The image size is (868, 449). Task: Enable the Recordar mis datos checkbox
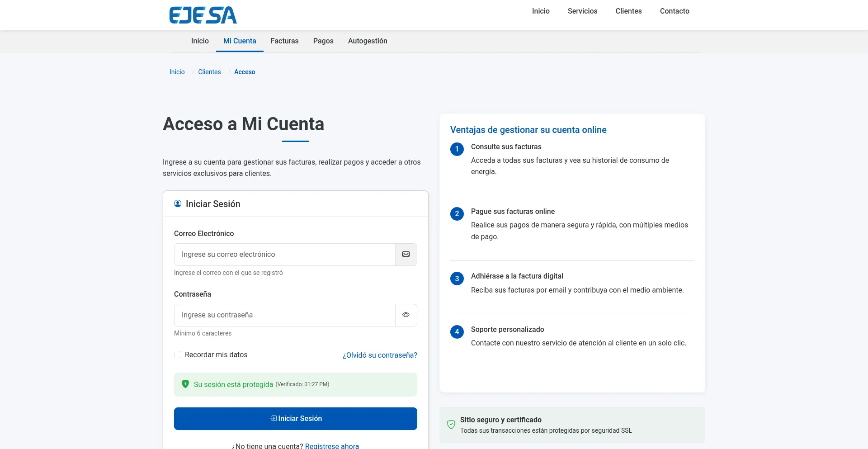(178, 355)
